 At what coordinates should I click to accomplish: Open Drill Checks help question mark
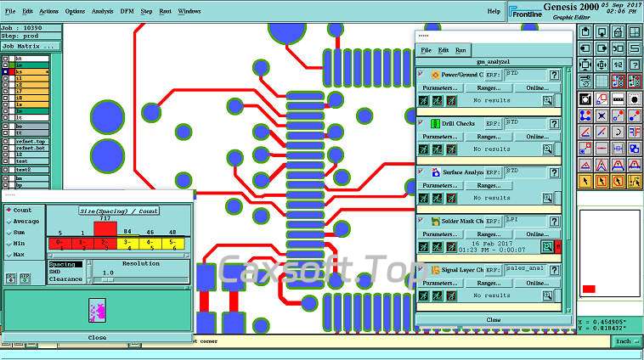click(554, 123)
